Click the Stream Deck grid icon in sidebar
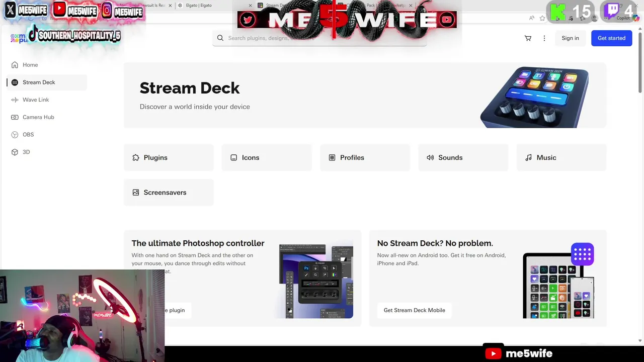 pyautogui.click(x=15, y=82)
